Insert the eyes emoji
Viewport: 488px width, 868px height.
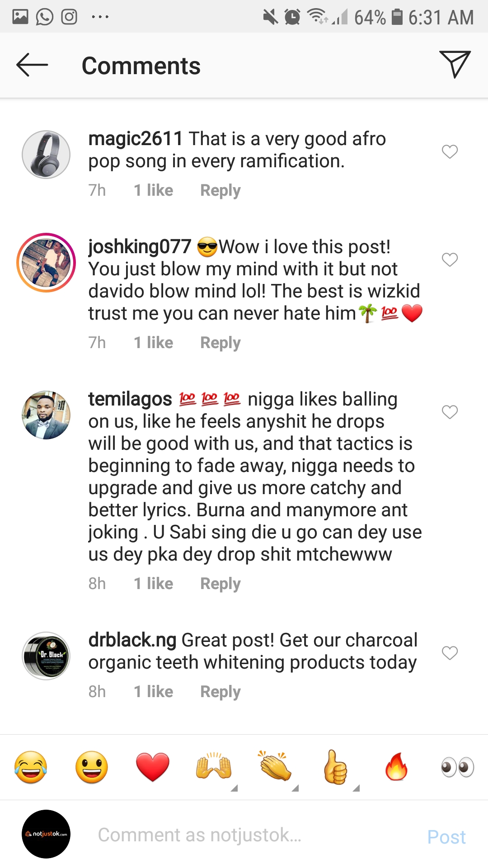[457, 767]
